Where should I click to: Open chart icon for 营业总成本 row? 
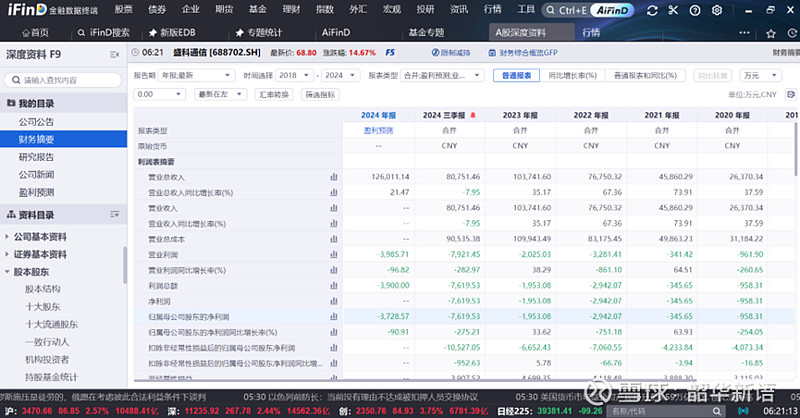(334, 239)
